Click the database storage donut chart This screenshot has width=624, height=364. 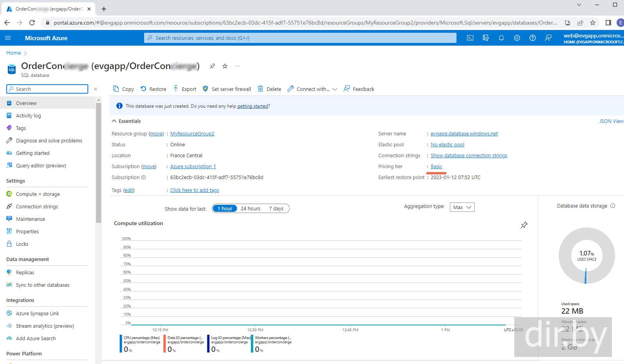(x=587, y=256)
